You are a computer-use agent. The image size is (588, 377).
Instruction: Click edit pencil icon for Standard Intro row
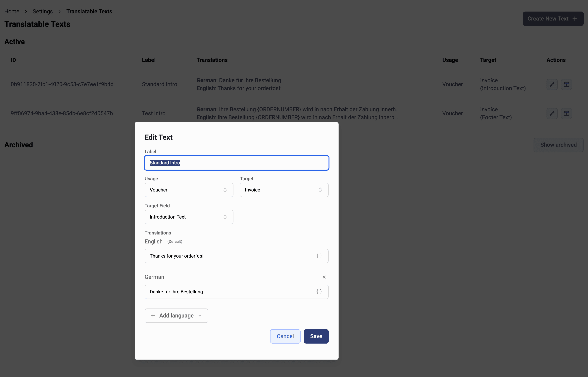coord(552,84)
